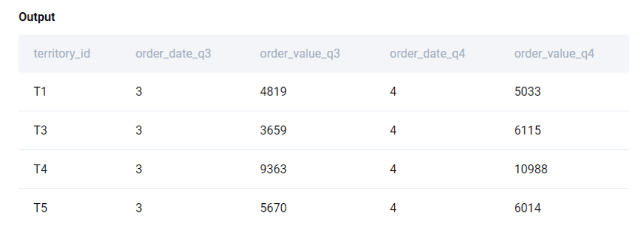Viewport: 644px width, 247px height.
Task: Select the 10988 order value cell
Action: (531, 169)
